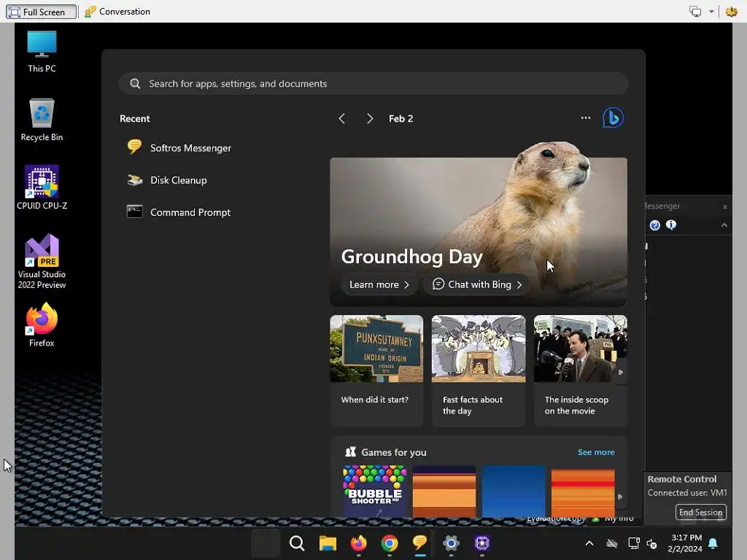Click the help question mark icon in Messenger

click(x=655, y=225)
